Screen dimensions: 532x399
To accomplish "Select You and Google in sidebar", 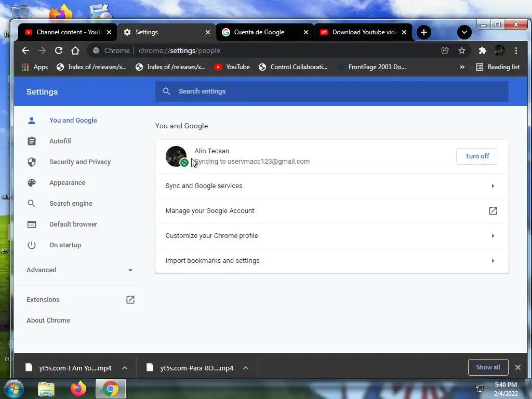I will [x=73, y=121].
